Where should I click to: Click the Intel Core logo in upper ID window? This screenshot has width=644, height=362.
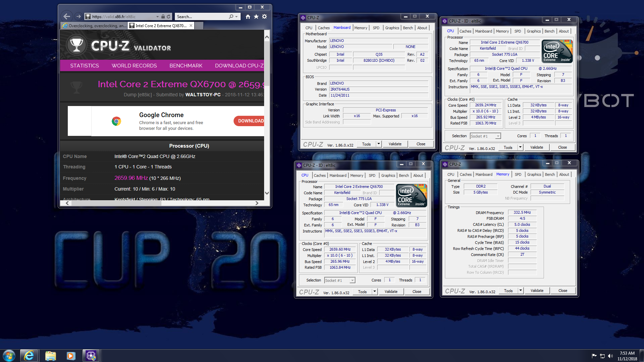click(x=557, y=51)
